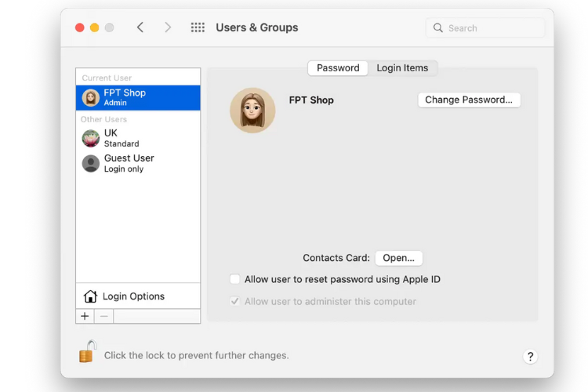588x392 pixels.
Task: Click the magnifying glass search icon
Action: 437,27
